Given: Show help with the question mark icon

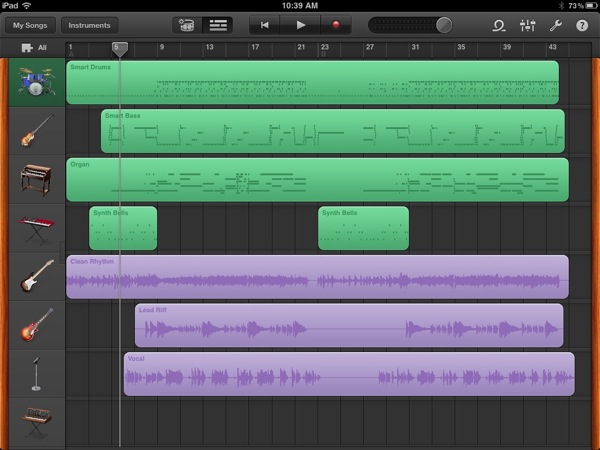Looking at the screenshot, I should (x=582, y=26).
